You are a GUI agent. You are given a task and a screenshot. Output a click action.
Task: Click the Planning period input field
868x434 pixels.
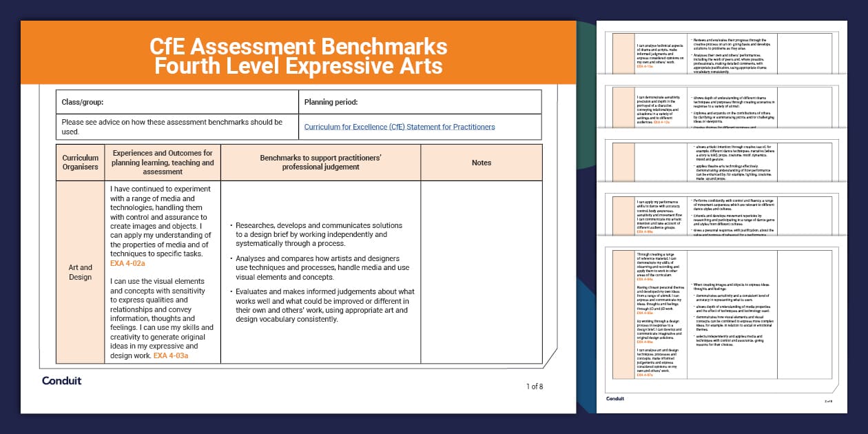[x=422, y=101]
